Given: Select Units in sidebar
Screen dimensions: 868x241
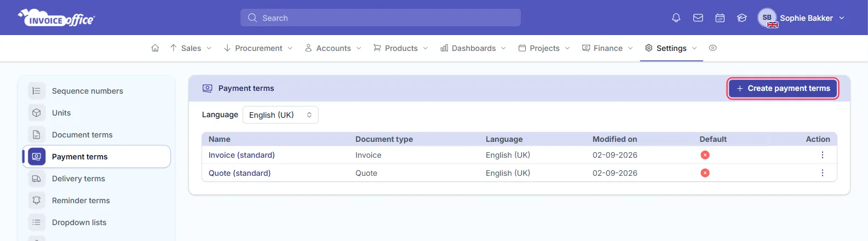Looking at the screenshot, I should 96,113.
